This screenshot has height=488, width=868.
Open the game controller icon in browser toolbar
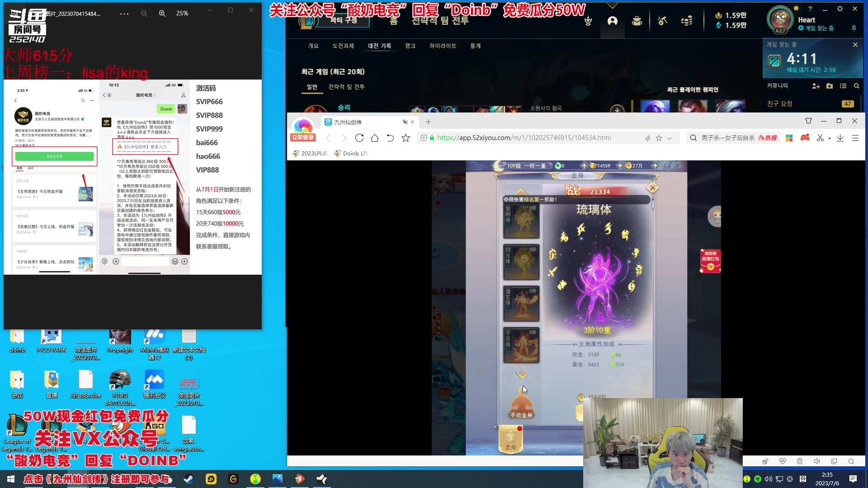coord(805,138)
